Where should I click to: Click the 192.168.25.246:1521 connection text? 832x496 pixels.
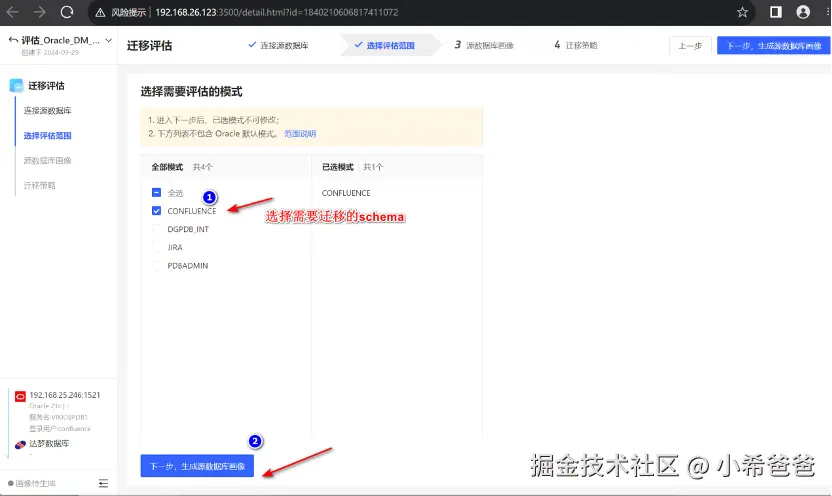click(65, 395)
